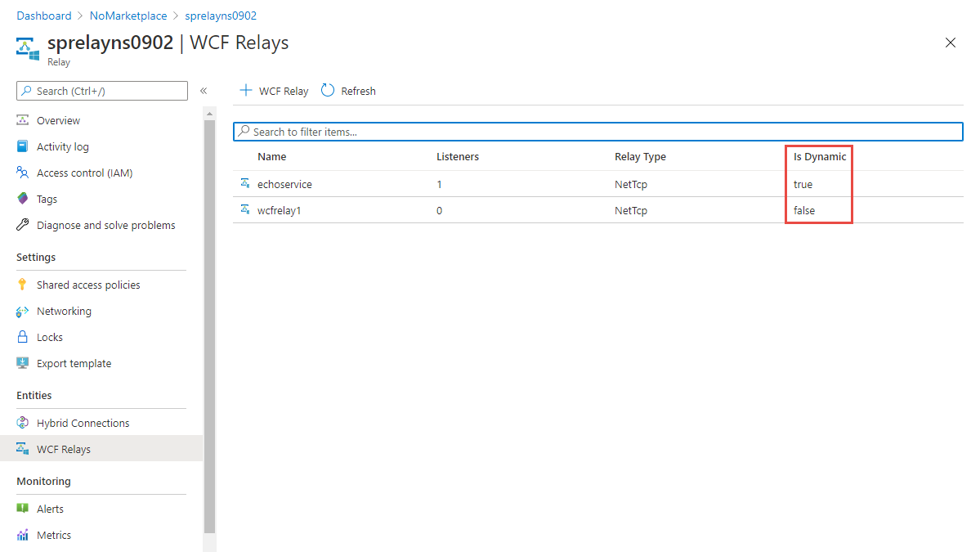Click the Hybrid Connections icon
The image size is (980, 552).
[23, 423]
